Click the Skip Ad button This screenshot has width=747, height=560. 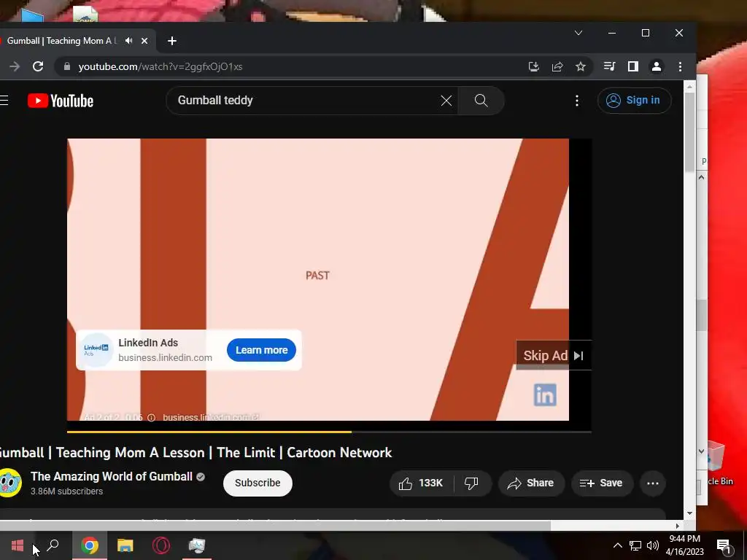[554, 355]
